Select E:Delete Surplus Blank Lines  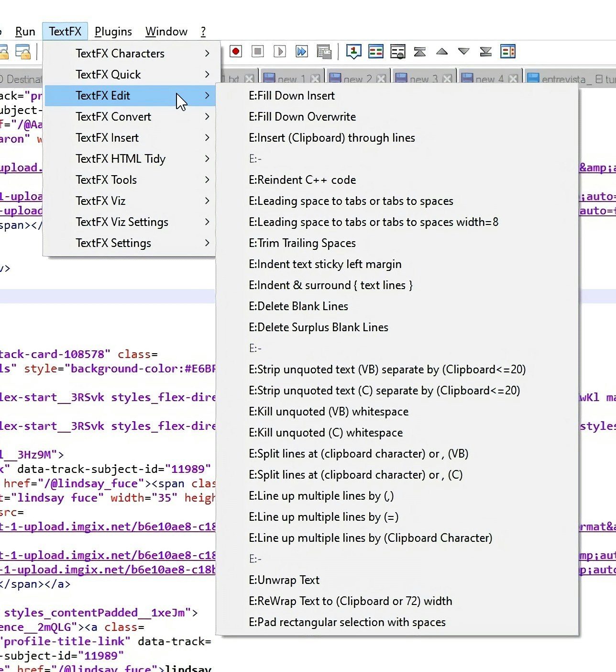point(397,327)
